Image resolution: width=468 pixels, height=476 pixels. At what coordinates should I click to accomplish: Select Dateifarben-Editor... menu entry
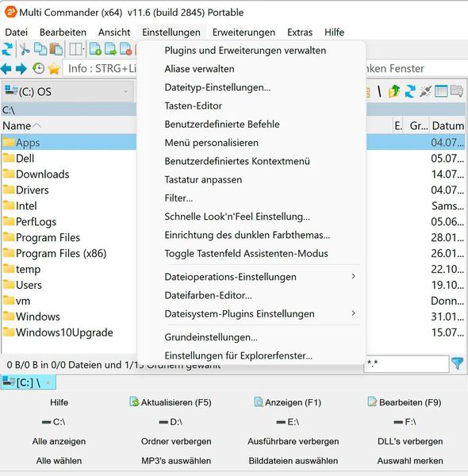(251, 295)
